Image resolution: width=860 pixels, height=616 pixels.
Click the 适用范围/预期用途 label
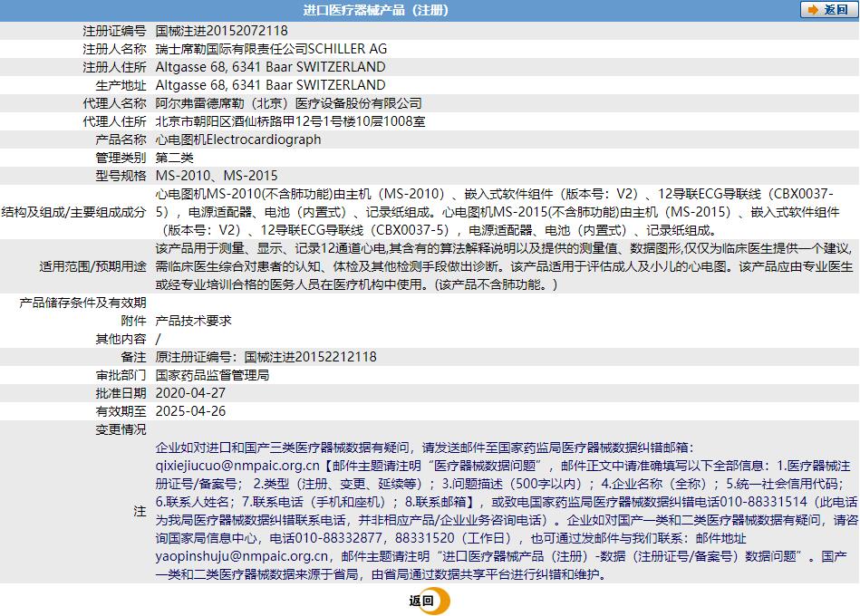point(92,265)
